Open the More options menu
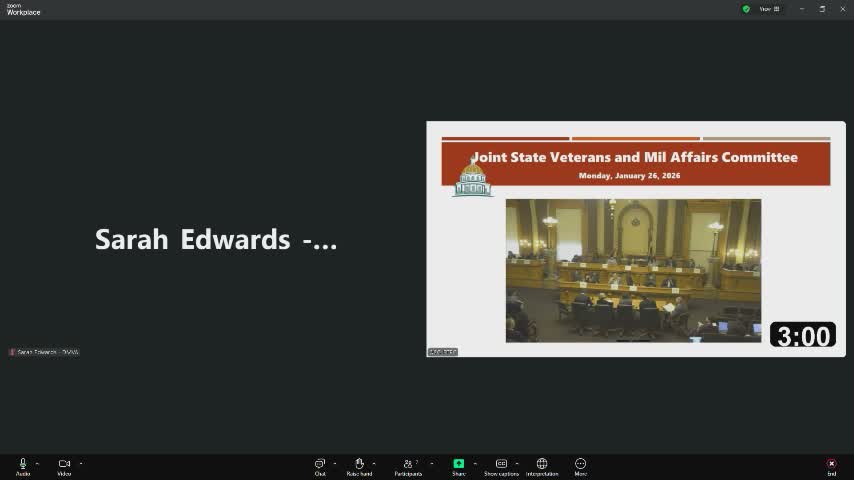 (580, 464)
